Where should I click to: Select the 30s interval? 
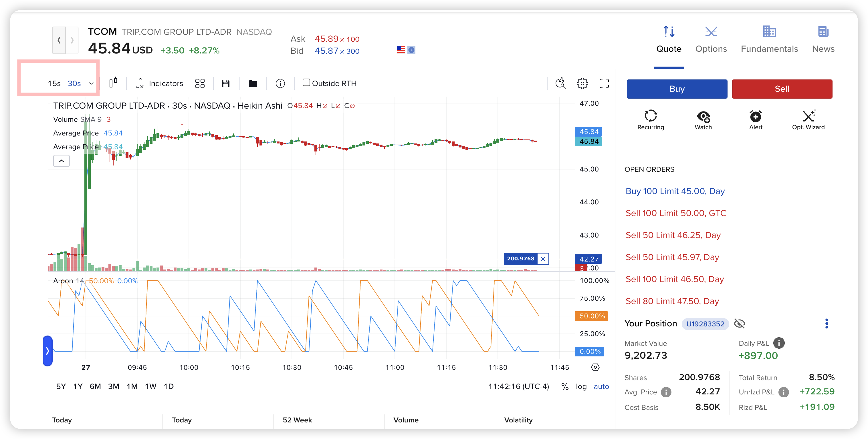[x=74, y=83]
